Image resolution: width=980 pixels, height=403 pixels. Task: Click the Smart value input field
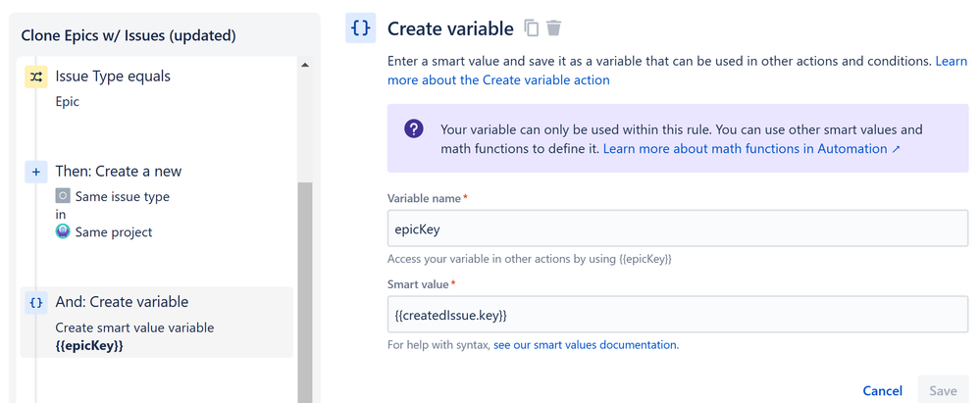click(678, 315)
